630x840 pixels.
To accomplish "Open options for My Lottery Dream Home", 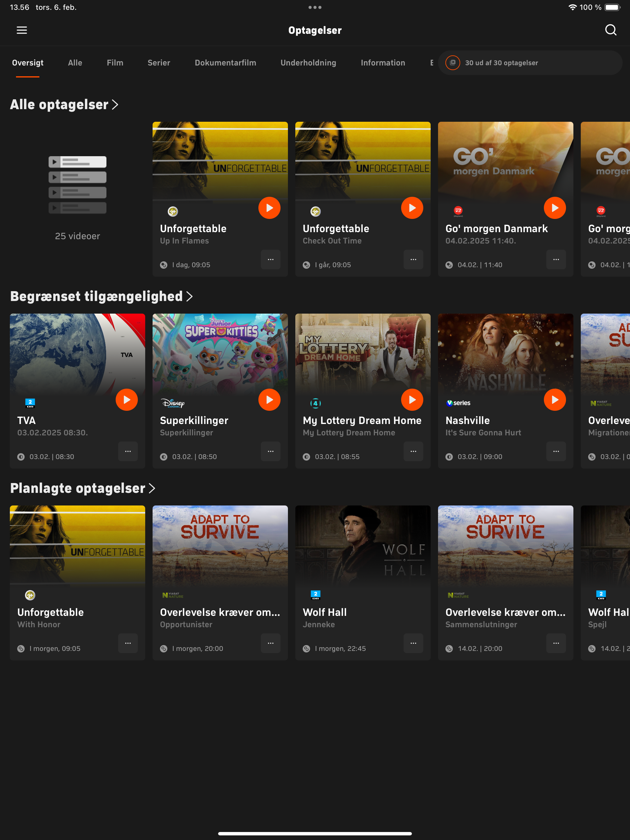I will pos(413,451).
